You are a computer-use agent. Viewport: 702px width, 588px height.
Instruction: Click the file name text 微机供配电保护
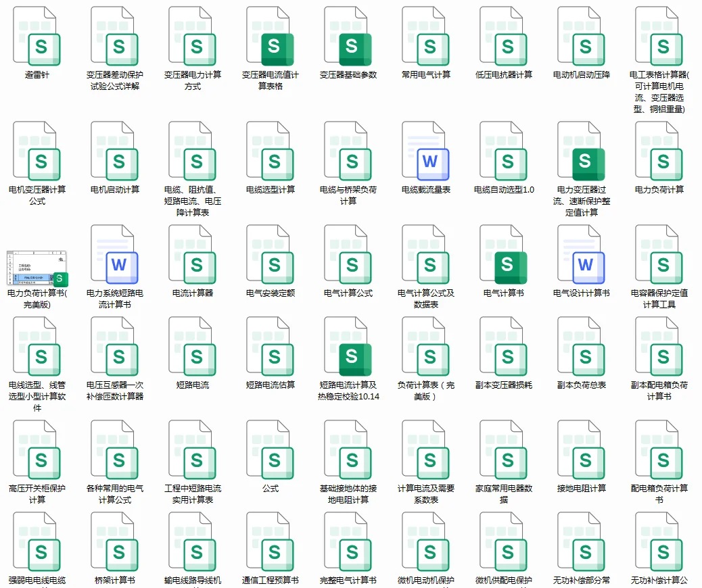point(504,581)
